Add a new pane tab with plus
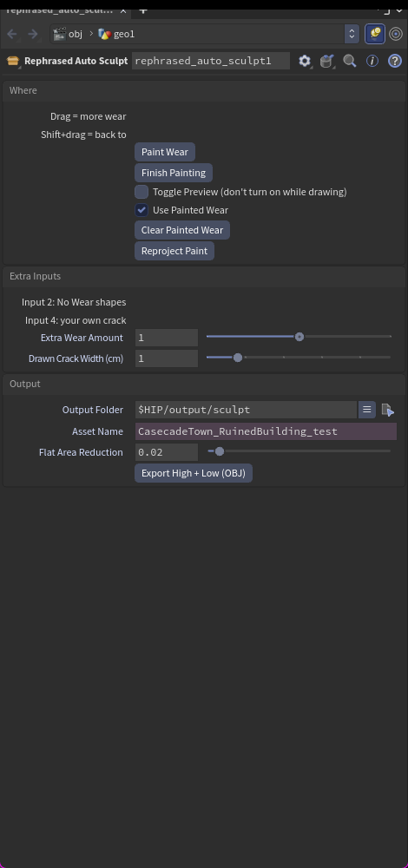Viewport: 408px width, 868px height. tap(143, 10)
